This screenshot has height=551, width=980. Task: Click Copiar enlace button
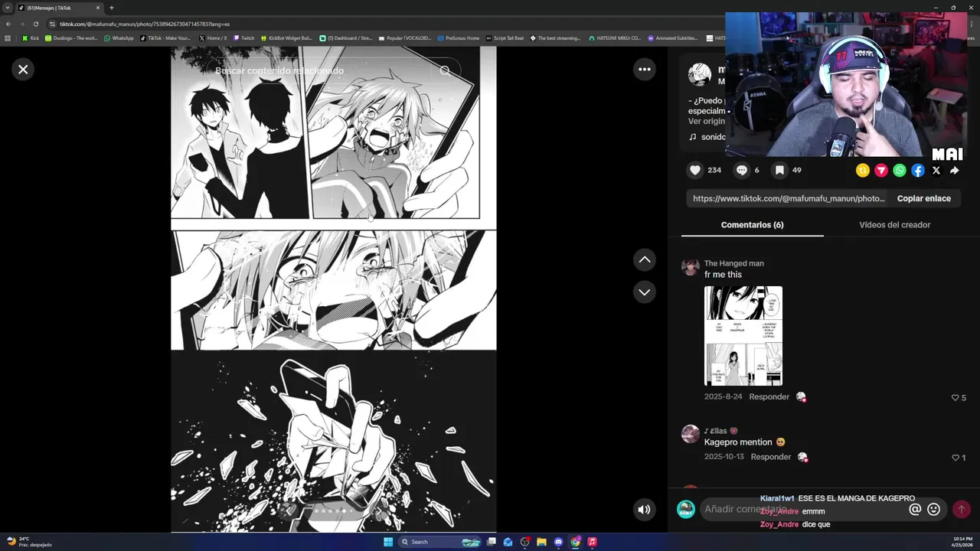tap(924, 198)
